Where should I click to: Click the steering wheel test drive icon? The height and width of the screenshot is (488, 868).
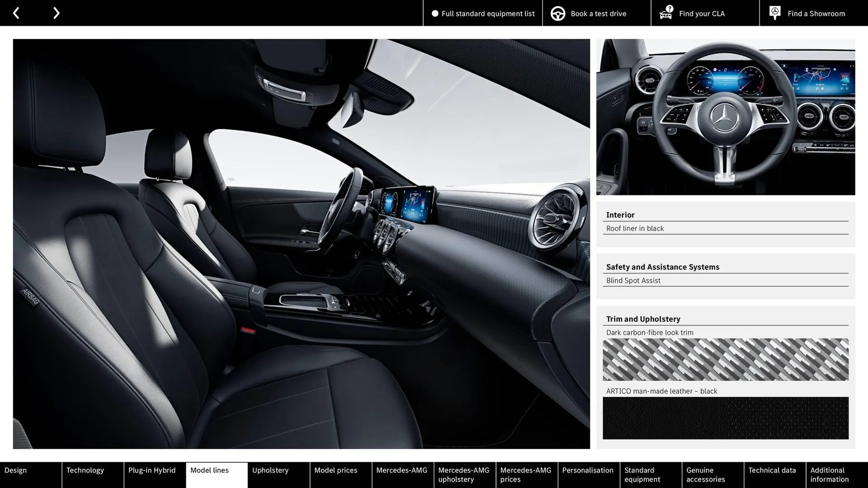(558, 13)
